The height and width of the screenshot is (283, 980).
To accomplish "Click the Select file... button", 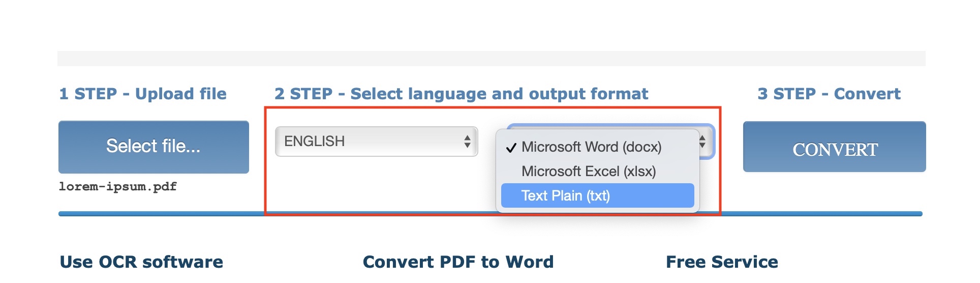I will (x=154, y=147).
